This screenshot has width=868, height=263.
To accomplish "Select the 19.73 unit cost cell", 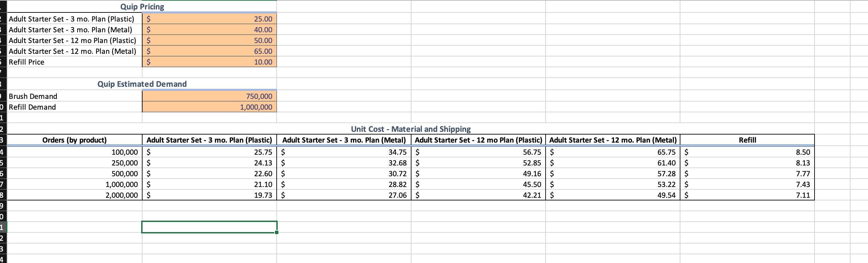I will click(x=209, y=195).
